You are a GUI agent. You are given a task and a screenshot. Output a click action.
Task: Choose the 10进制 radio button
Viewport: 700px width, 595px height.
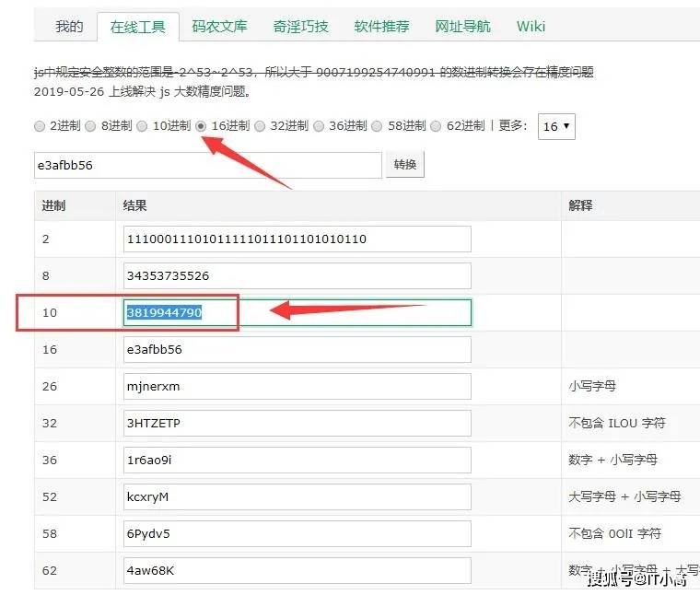pos(142,126)
